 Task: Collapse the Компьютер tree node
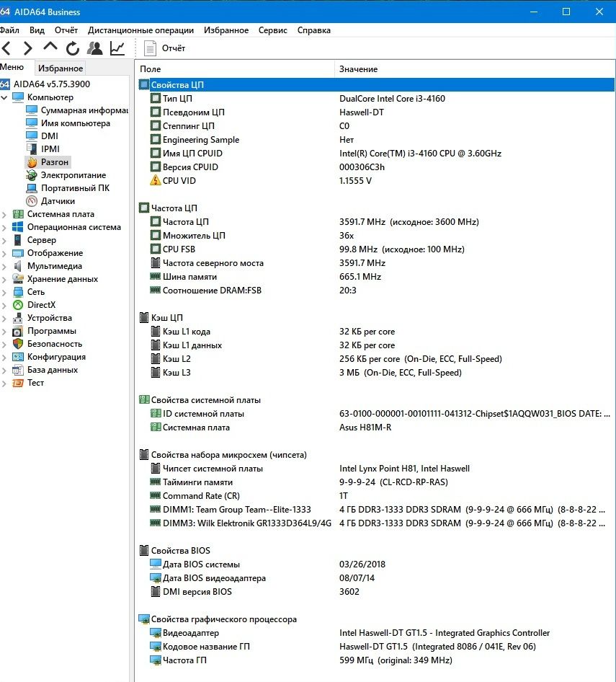[x=4, y=97]
